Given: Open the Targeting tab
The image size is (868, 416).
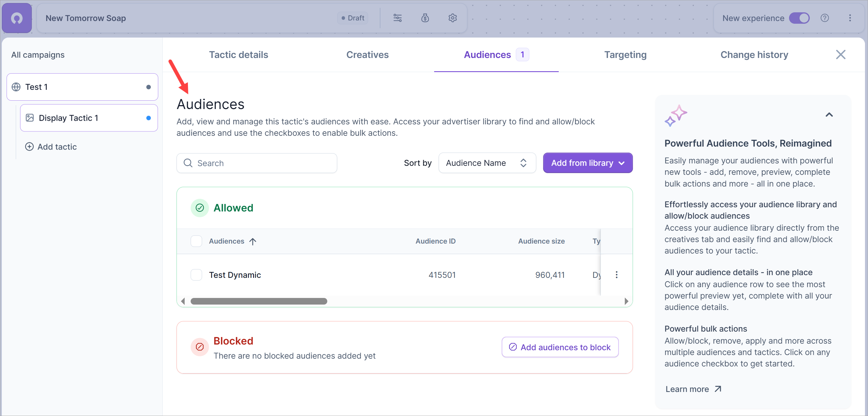Looking at the screenshot, I should click(x=625, y=55).
